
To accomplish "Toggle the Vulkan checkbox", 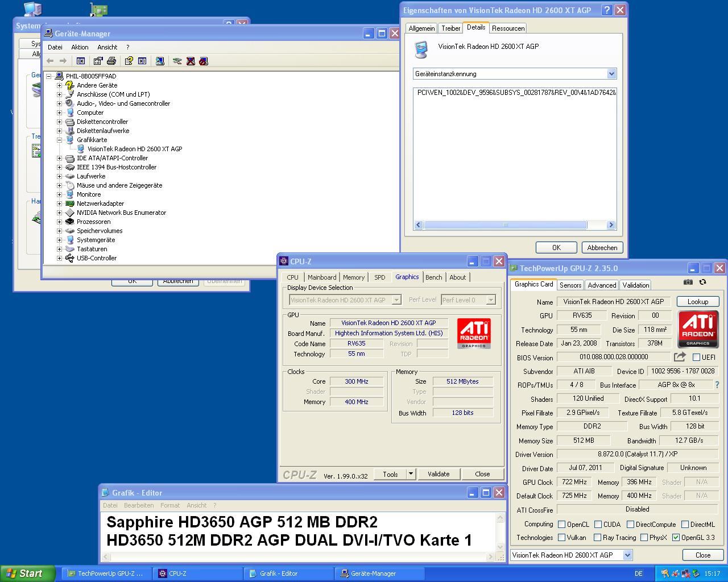I will click(x=562, y=537).
